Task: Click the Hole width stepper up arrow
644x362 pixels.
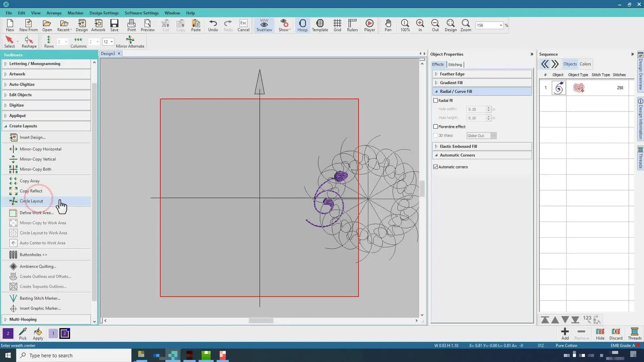Action: [488, 108]
